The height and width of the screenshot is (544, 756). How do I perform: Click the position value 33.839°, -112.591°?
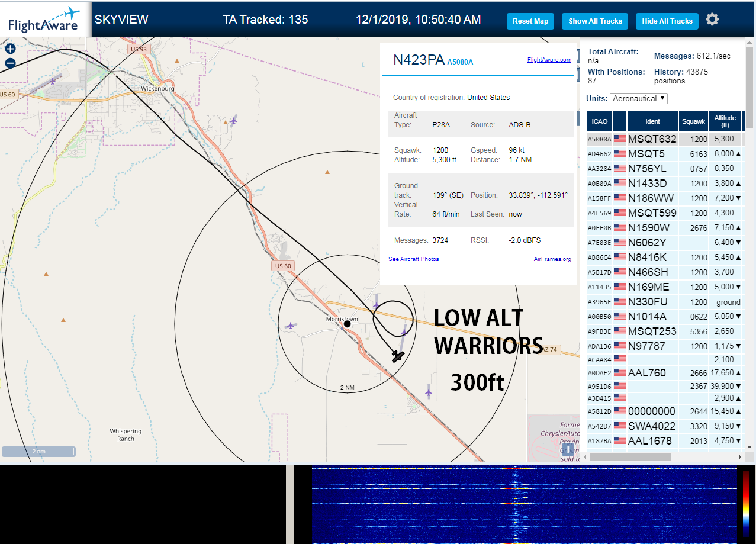coord(538,195)
